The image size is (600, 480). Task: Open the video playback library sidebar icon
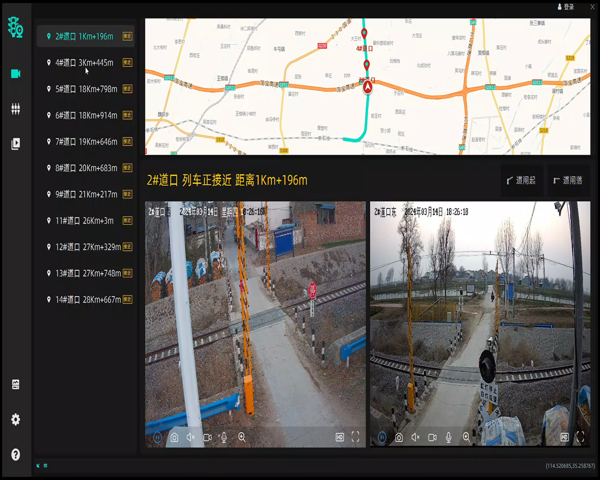click(x=15, y=144)
